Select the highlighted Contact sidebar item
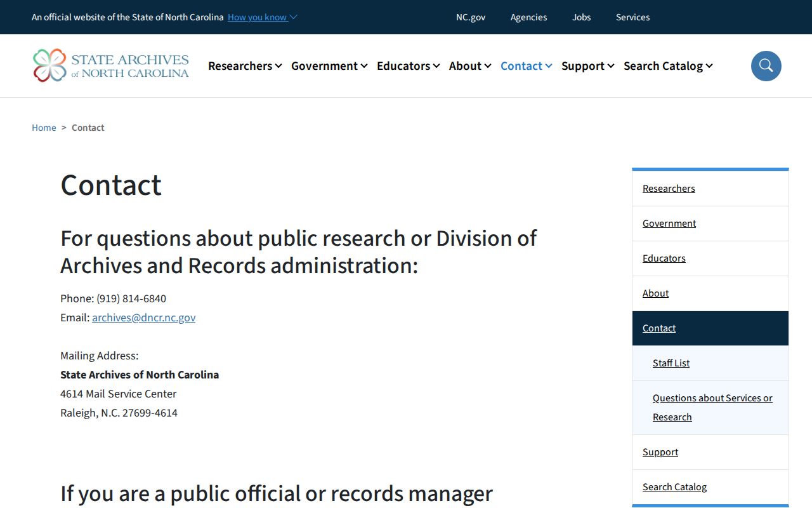 pyautogui.click(x=710, y=328)
